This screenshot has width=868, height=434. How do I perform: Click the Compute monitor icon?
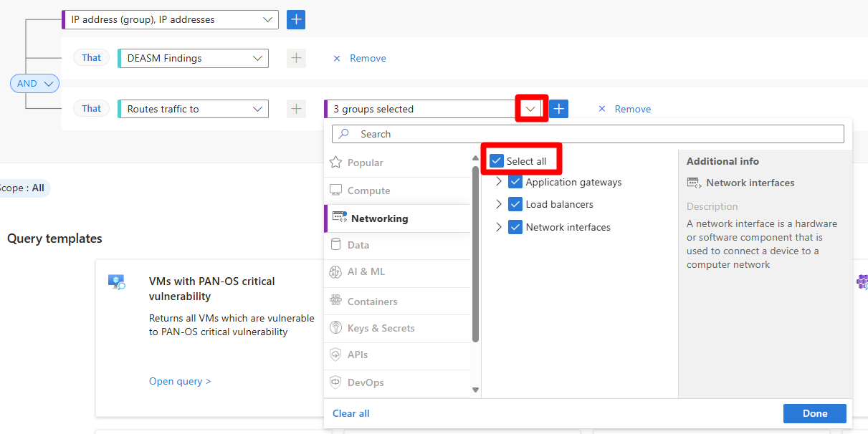[335, 191]
